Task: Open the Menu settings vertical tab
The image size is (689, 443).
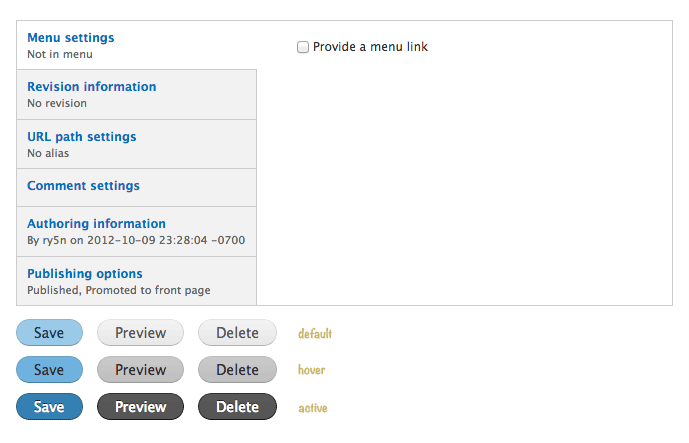Action: [x=71, y=38]
